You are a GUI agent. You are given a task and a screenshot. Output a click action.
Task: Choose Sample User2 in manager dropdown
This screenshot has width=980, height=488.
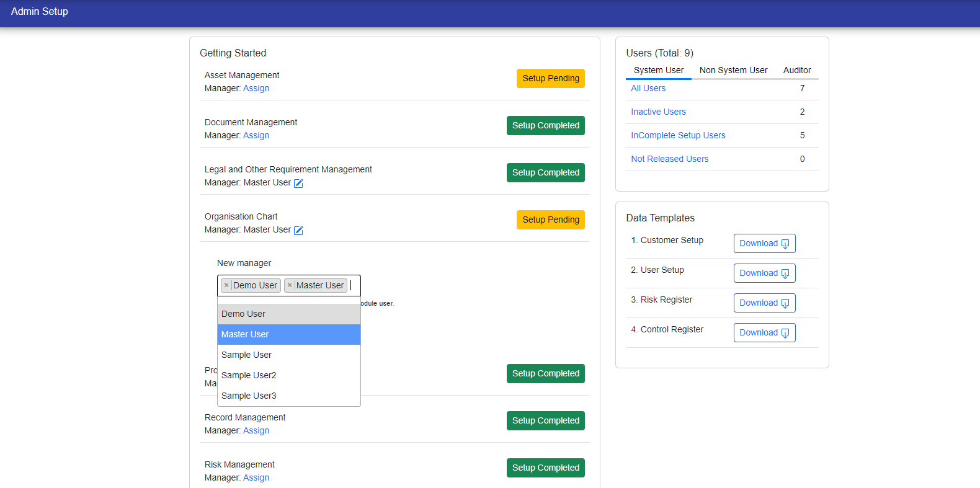point(249,375)
